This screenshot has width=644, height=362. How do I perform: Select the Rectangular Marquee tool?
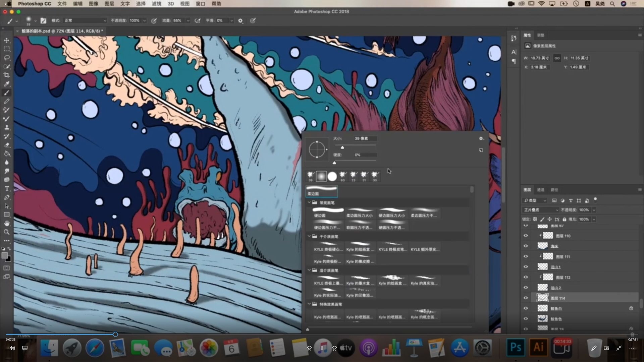click(x=7, y=49)
